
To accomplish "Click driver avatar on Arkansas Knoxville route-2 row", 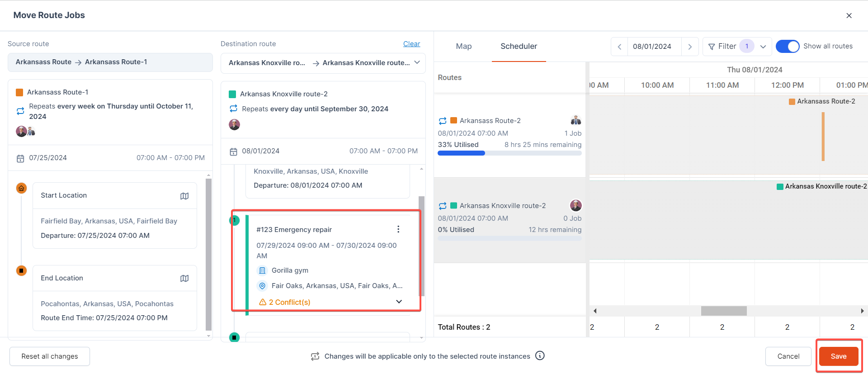I will pyautogui.click(x=576, y=205).
